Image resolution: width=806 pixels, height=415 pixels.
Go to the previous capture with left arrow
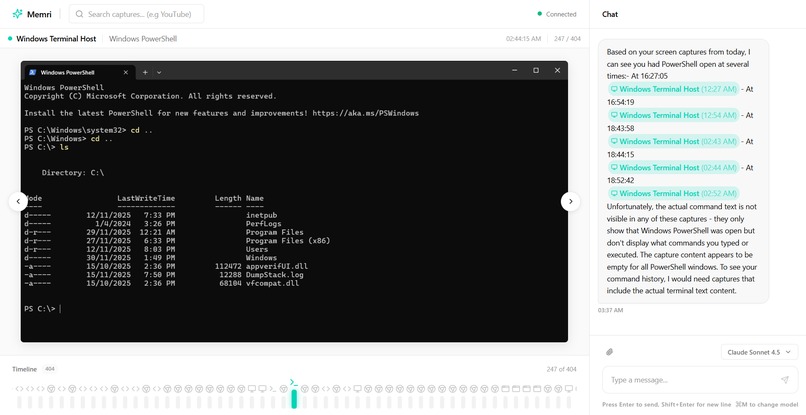(18, 202)
